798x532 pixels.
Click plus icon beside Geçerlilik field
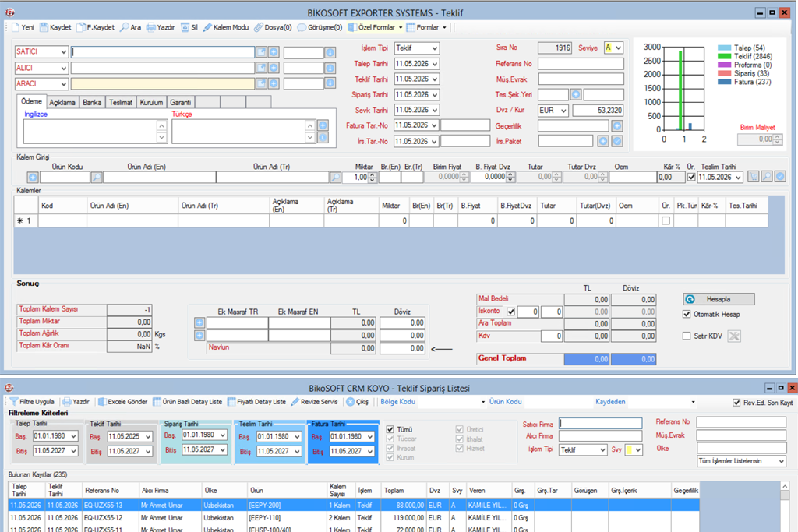pos(617,125)
